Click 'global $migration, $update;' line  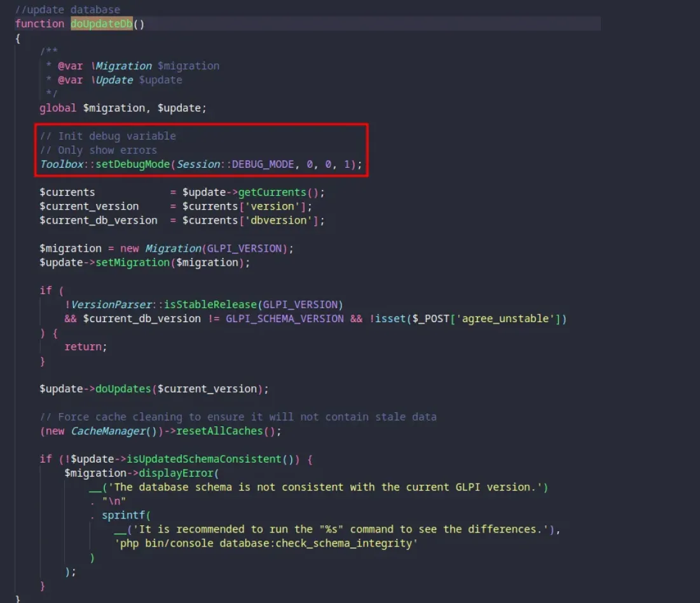[123, 109]
